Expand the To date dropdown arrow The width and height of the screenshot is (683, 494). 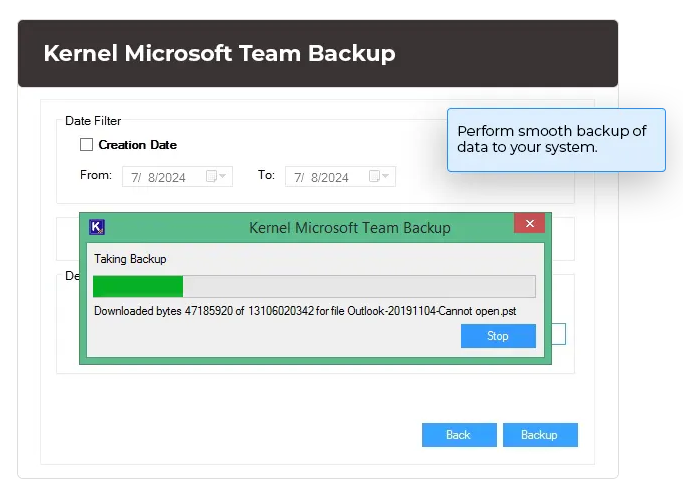pos(386,176)
